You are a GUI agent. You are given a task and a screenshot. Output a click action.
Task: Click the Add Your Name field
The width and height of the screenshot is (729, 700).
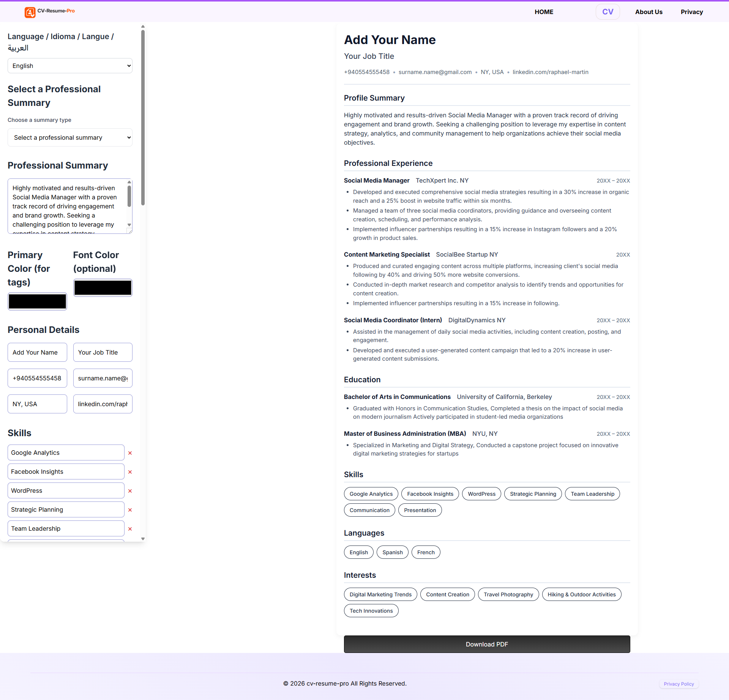point(37,352)
